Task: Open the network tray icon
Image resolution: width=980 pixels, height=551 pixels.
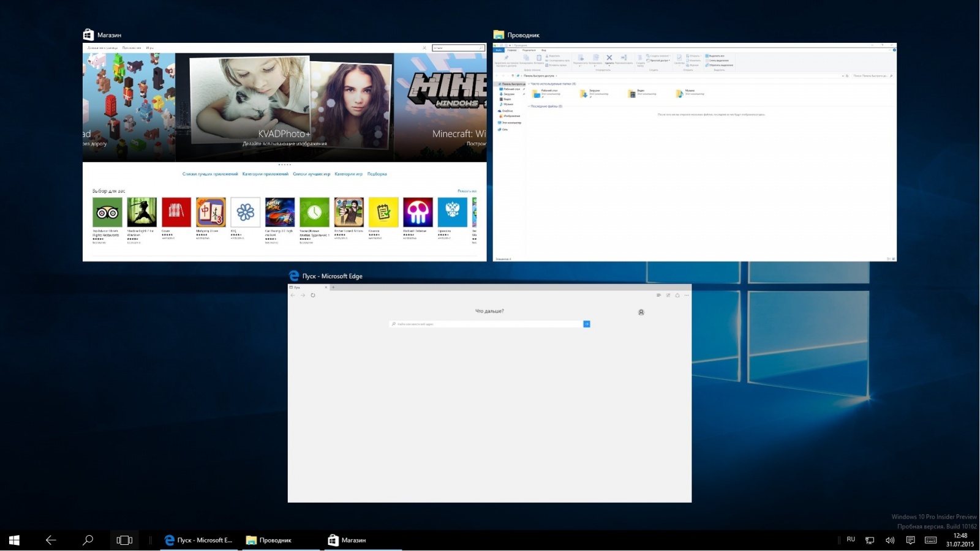Action: pos(870,540)
